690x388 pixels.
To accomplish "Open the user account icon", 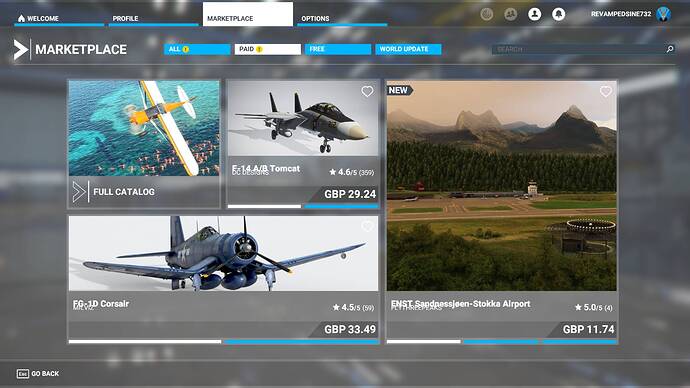I will click(x=535, y=14).
